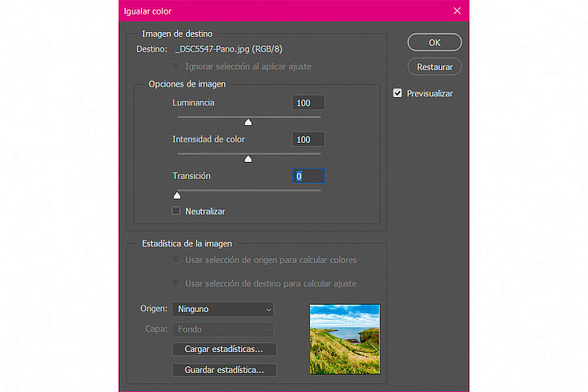Click Guardar estadística button
This screenshot has width=588, height=392.
pyautogui.click(x=224, y=370)
